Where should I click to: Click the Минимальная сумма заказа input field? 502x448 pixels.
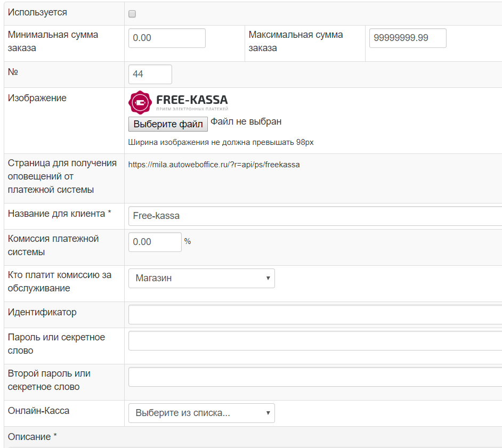(167, 38)
